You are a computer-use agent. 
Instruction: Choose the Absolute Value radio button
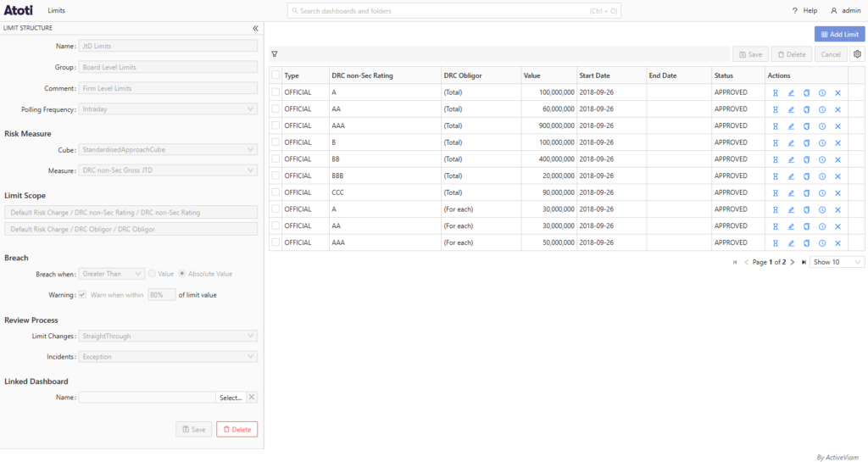pos(181,274)
